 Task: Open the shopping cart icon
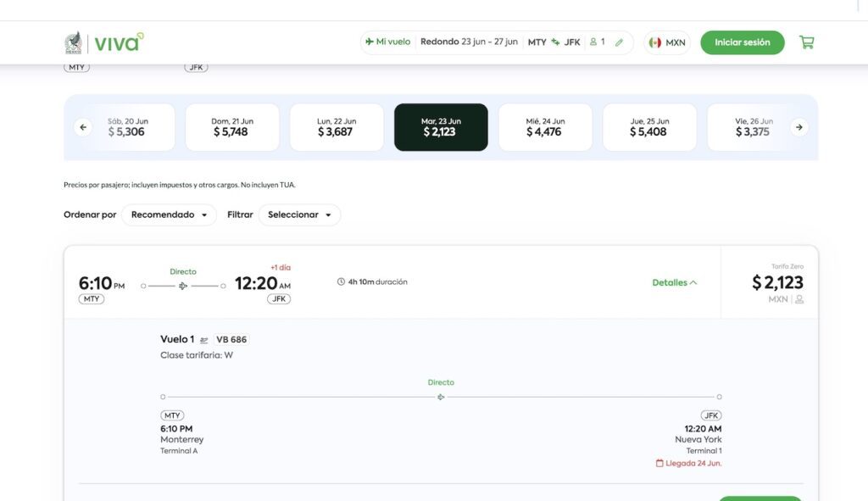807,42
